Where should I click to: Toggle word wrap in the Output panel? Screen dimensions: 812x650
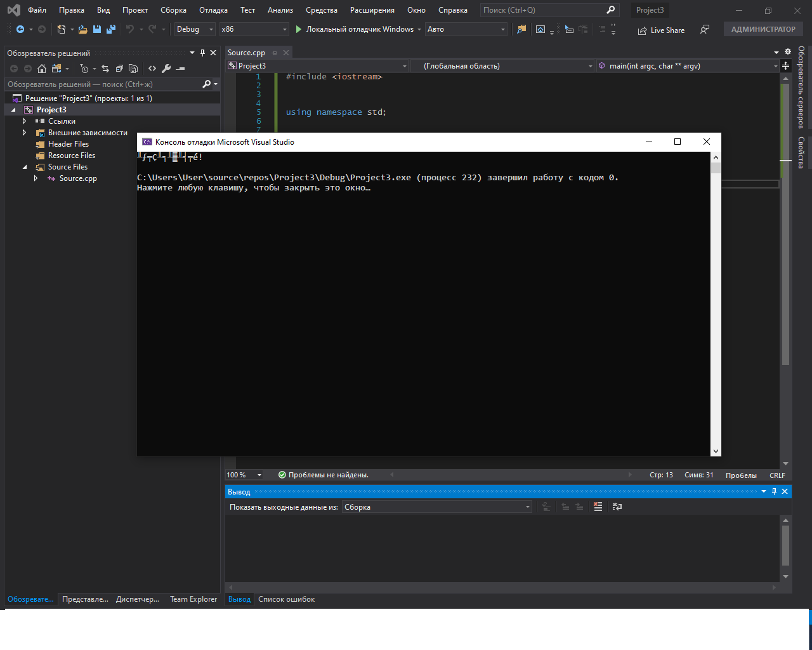tap(617, 507)
